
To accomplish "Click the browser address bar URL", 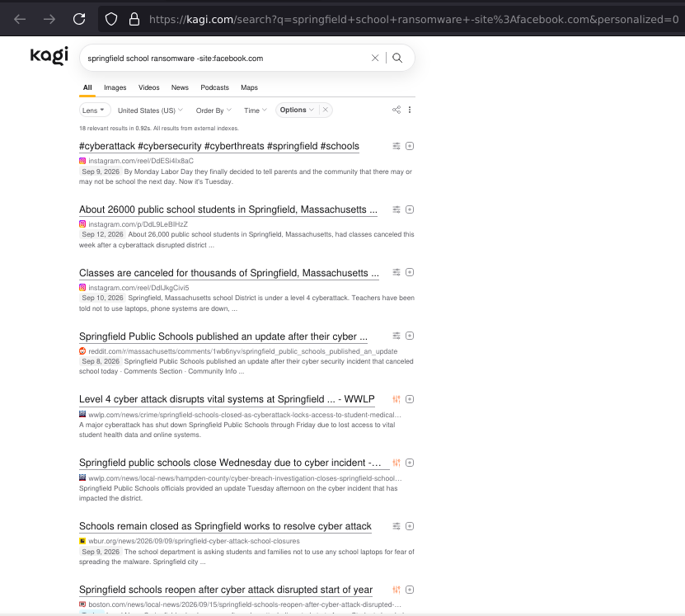I will 413,19.
